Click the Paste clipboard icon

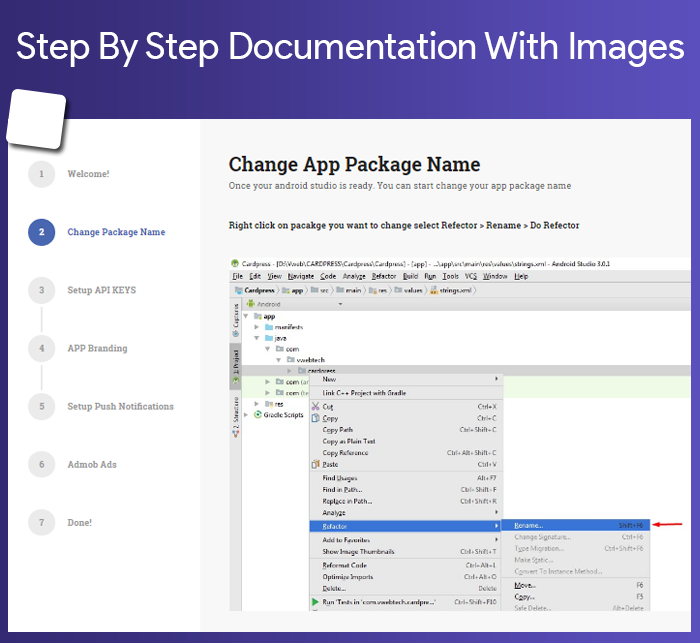tap(316, 464)
